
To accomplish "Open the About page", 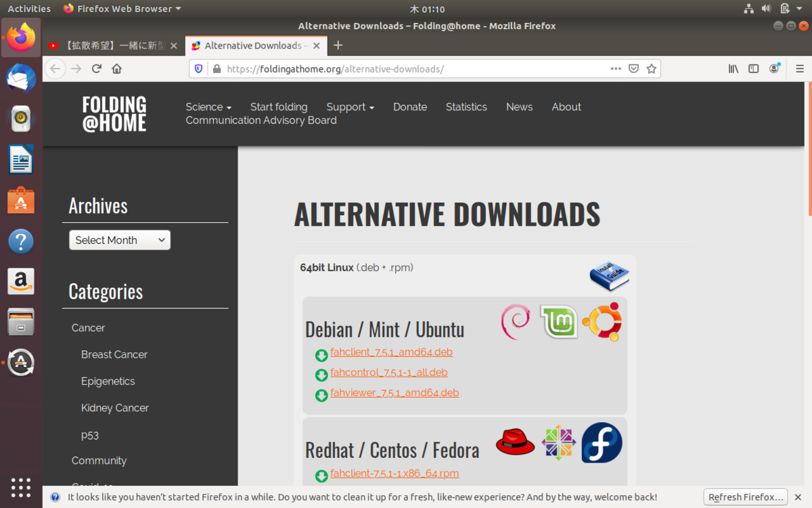I will click(566, 107).
